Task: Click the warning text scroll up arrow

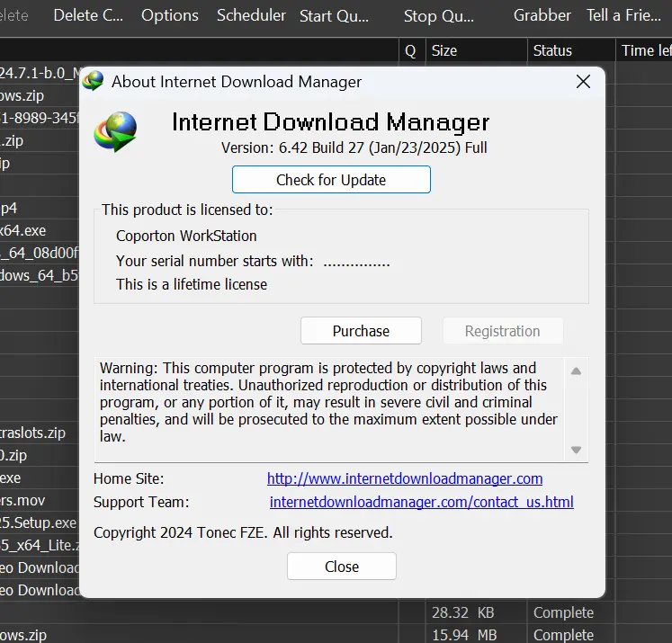Action: 576,371
